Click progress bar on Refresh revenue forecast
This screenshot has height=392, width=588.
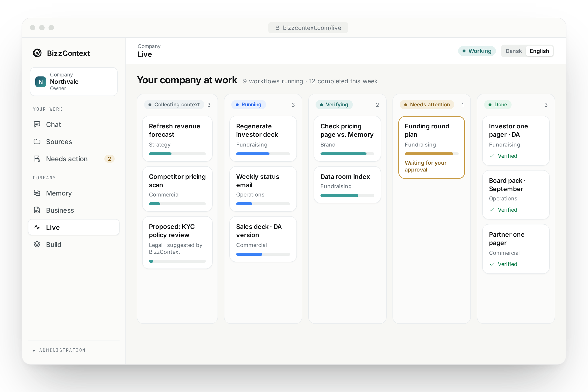click(x=177, y=154)
